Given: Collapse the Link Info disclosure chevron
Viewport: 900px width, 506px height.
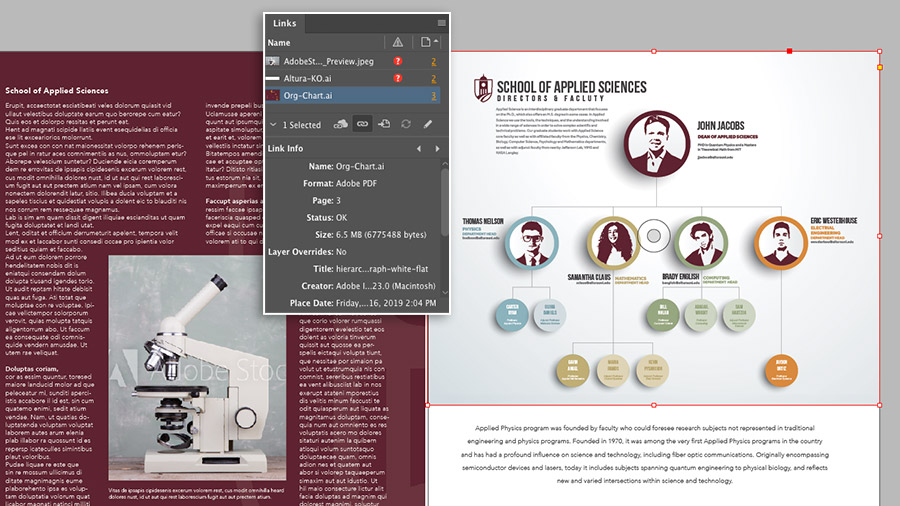Looking at the screenshot, I should [273, 124].
